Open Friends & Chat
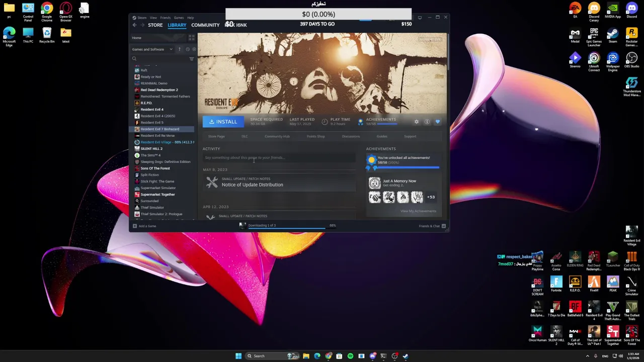The image size is (644, 362). [432, 226]
